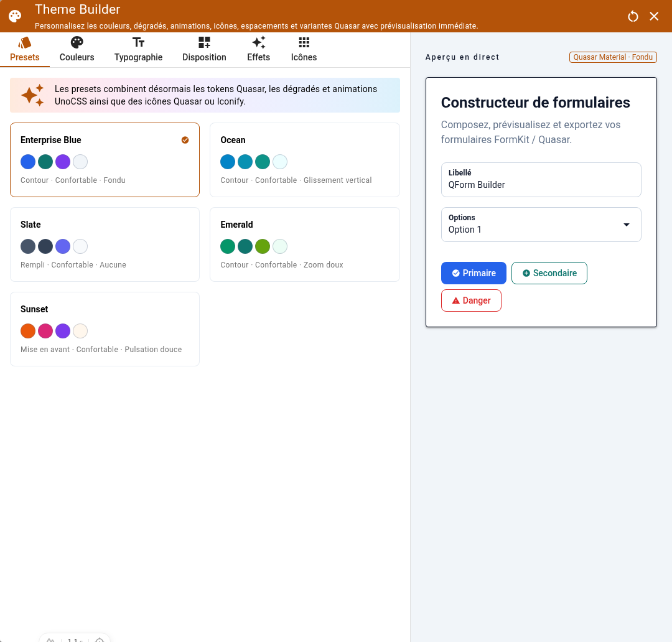Click the pale cyan swatch in Ocean
This screenshot has width=672, height=642.
coord(280,162)
